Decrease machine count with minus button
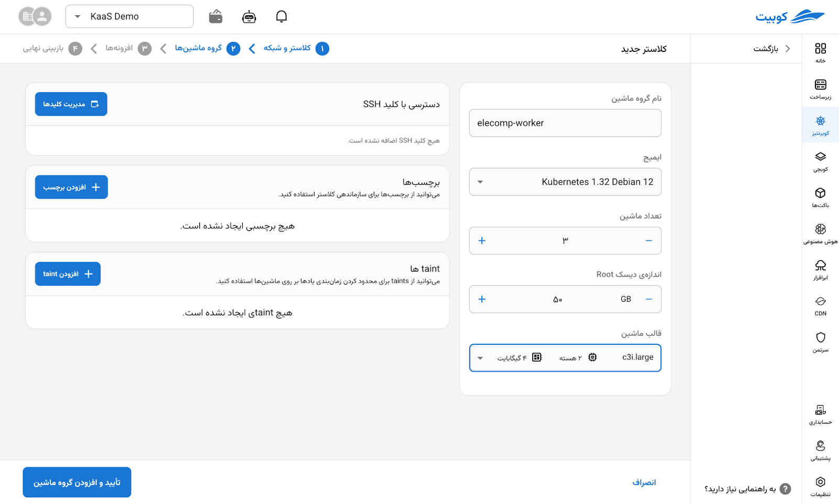839x504 pixels. coord(649,240)
